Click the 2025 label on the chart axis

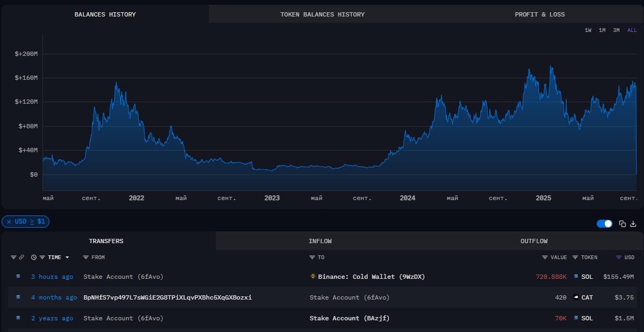tap(544, 198)
